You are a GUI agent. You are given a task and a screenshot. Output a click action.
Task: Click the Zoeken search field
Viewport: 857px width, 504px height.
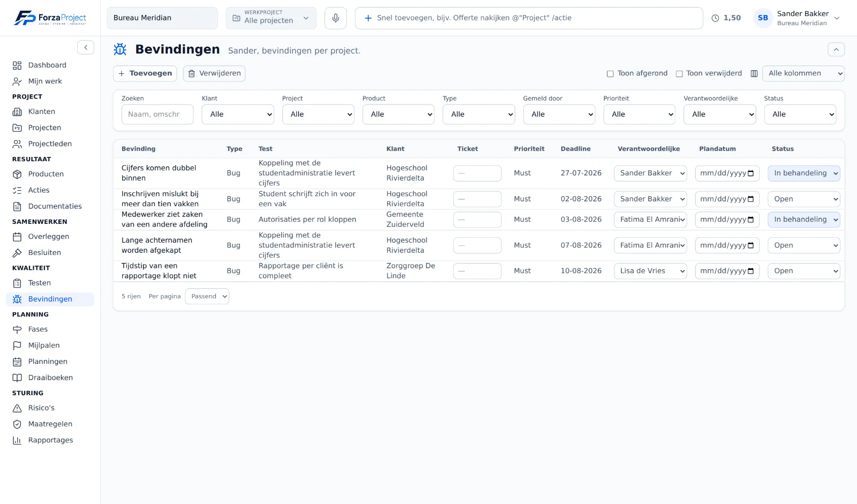pos(157,115)
